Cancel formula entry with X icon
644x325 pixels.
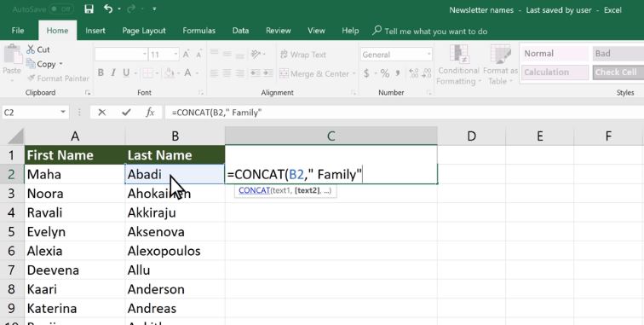tap(102, 113)
